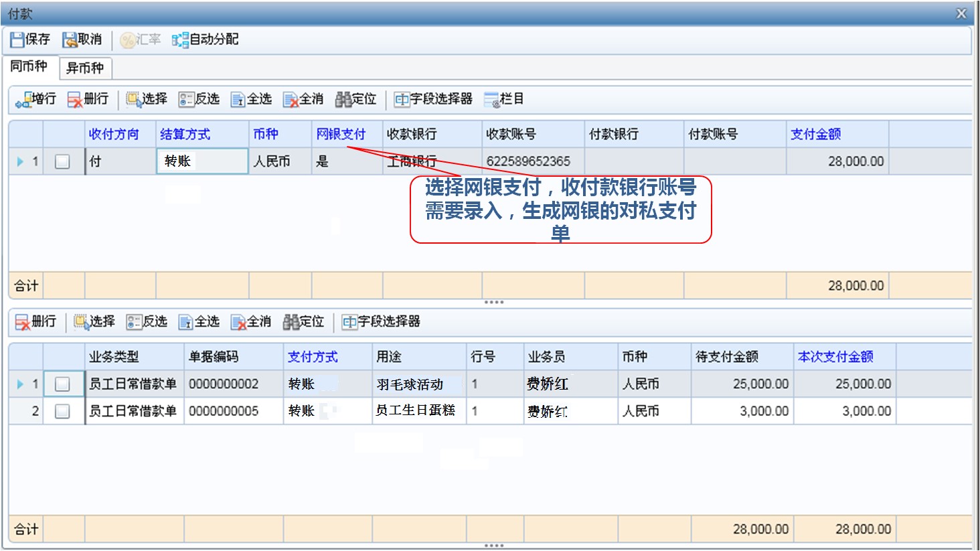
Task: Open the 栏目 column settings
Action: click(492, 100)
